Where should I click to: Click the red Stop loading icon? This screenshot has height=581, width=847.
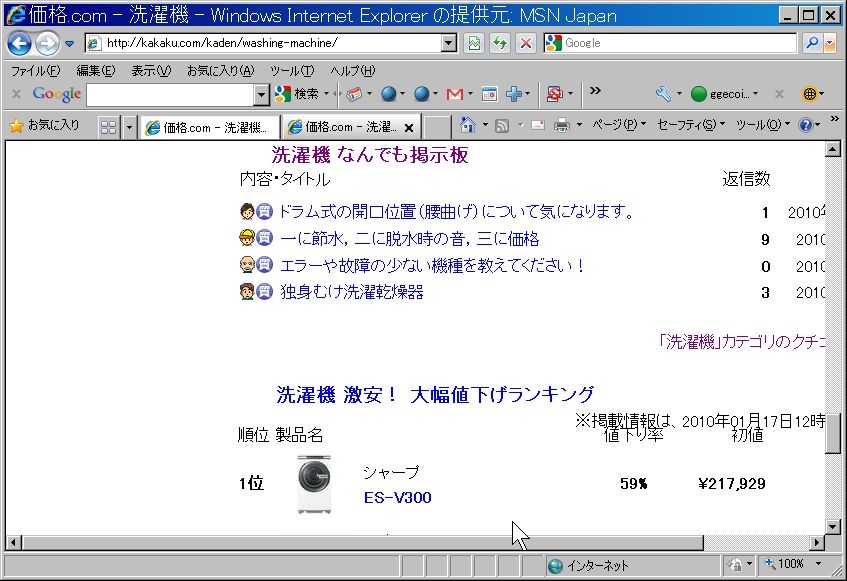[x=525, y=43]
